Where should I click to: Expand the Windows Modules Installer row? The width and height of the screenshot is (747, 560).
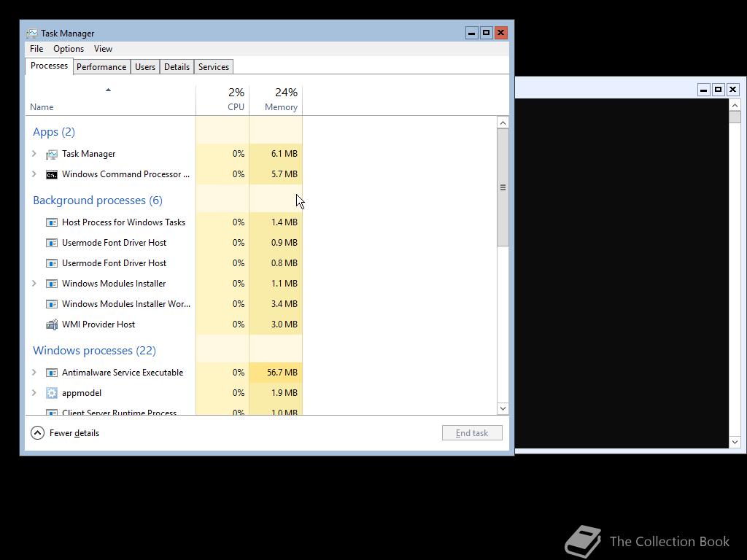(34, 284)
